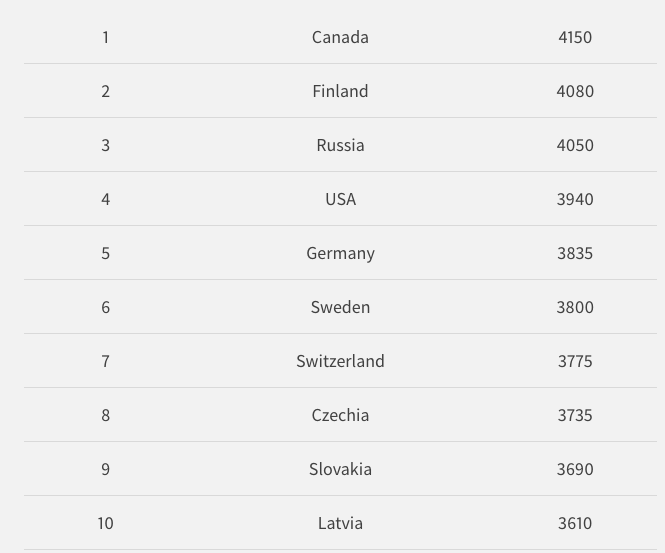The height and width of the screenshot is (553, 665).
Task: Select the Canada country name
Action: click(340, 37)
